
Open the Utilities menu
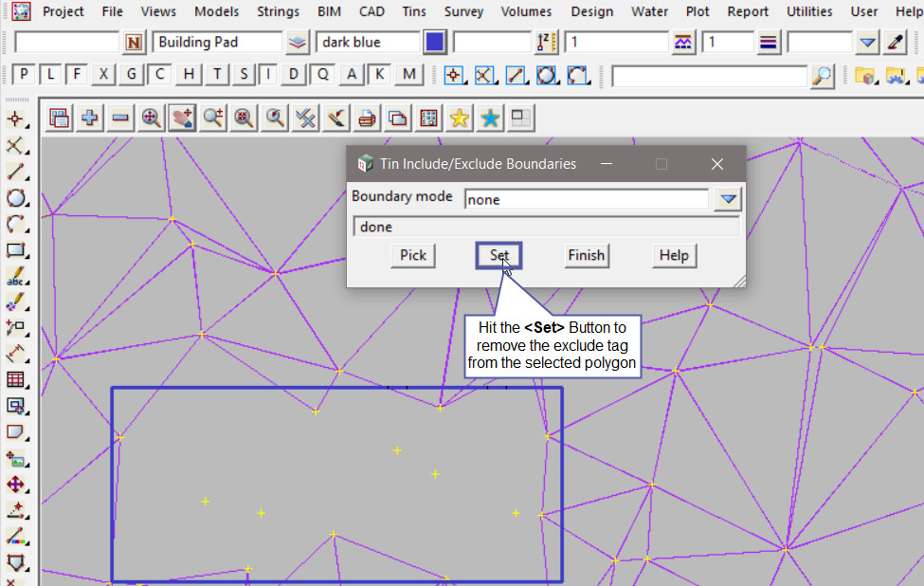coord(809,11)
